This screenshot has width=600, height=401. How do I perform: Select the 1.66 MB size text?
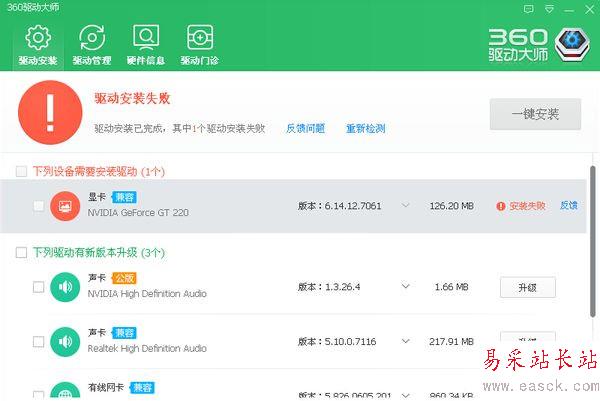pos(452,287)
